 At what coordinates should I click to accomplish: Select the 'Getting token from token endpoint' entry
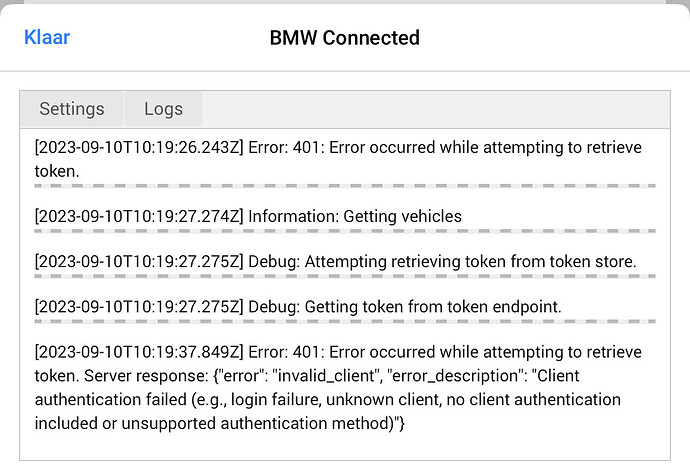(403, 307)
